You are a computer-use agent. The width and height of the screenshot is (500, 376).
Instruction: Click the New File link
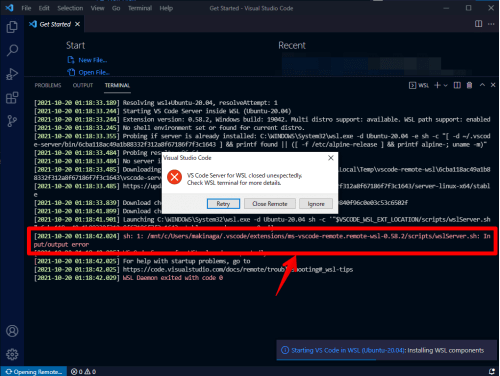pos(87,60)
